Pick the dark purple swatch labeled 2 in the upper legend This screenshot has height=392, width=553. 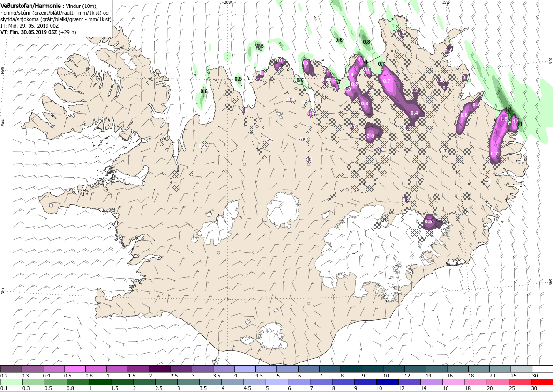(x=160, y=369)
